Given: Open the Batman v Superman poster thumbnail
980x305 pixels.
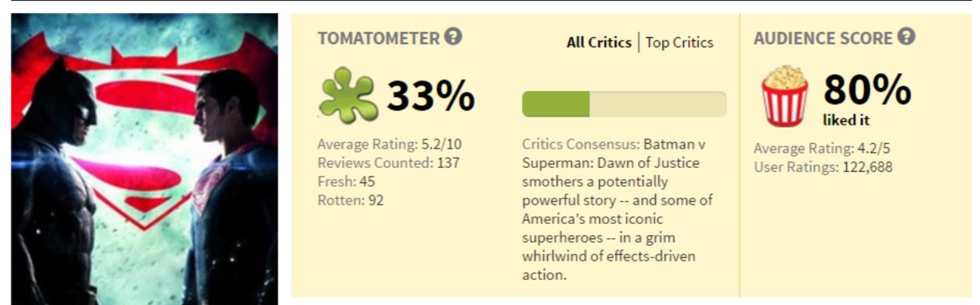Looking at the screenshot, I should tap(144, 159).
